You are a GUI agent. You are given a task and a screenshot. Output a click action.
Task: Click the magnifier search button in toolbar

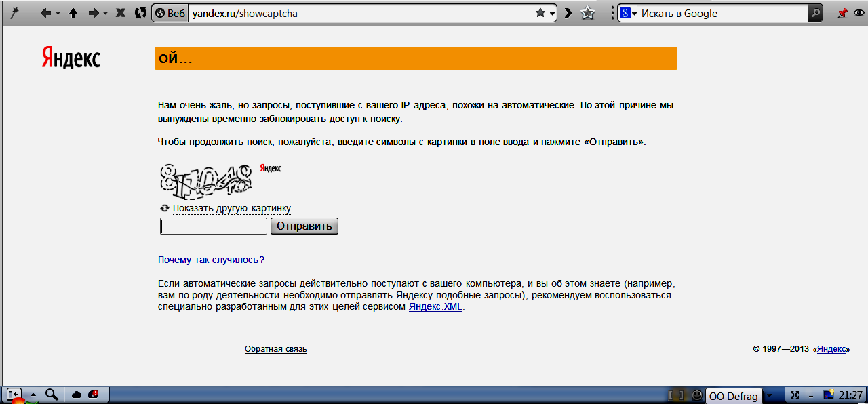click(816, 13)
